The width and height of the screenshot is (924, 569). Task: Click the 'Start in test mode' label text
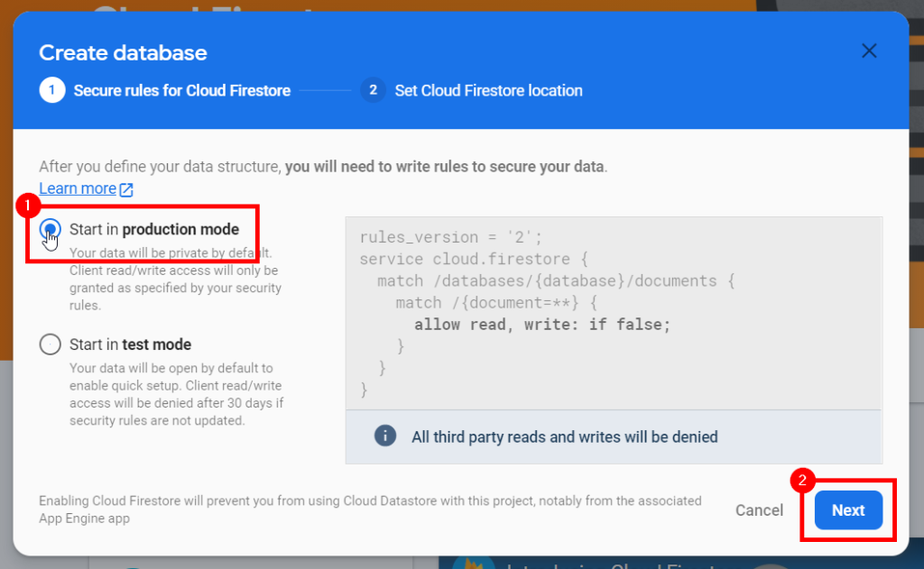click(130, 344)
